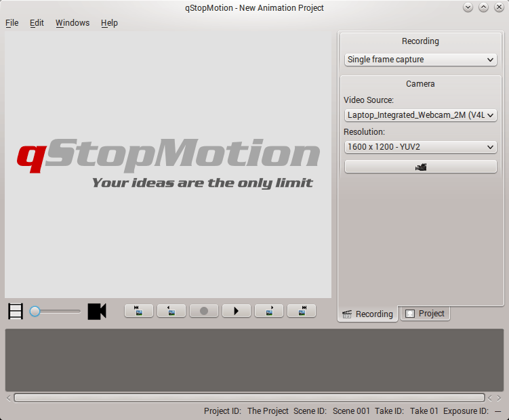Open the Windows menu
Image resolution: width=509 pixels, height=420 pixels.
[73, 23]
